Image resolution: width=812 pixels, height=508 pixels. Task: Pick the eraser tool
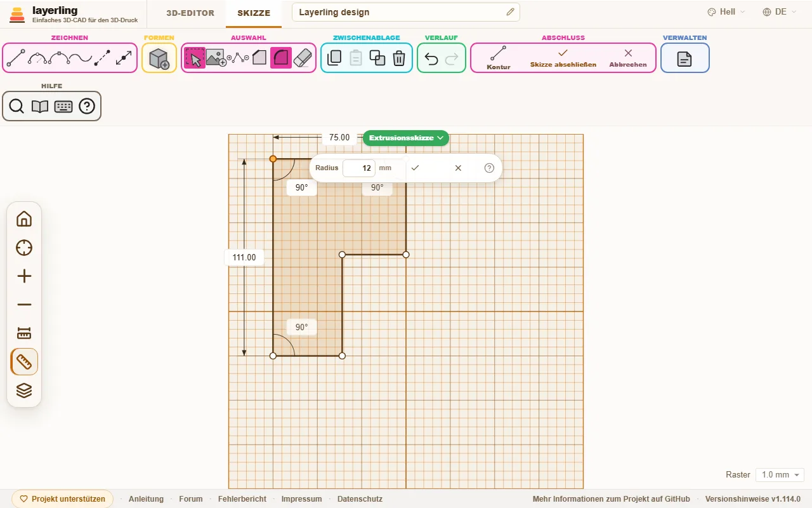pos(303,58)
